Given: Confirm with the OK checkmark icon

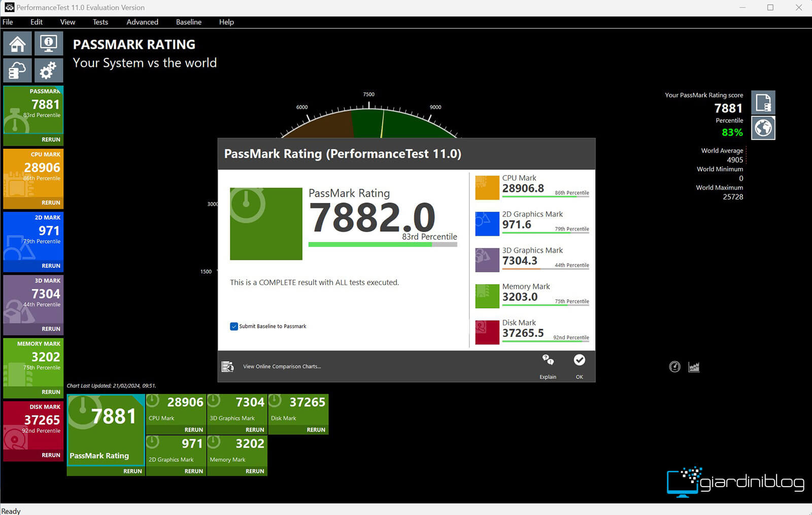Looking at the screenshot, I should pos(579,360).
